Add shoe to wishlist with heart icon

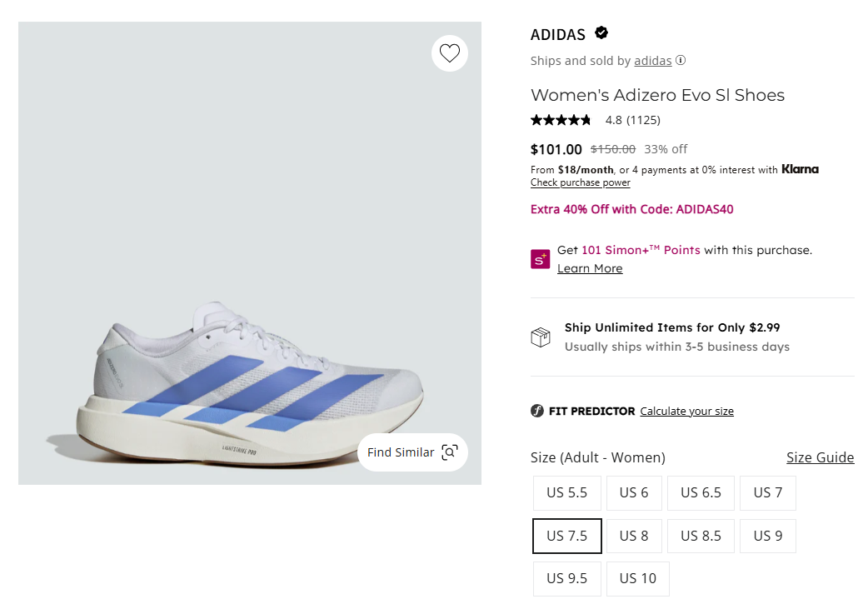[x=450, y=53]
